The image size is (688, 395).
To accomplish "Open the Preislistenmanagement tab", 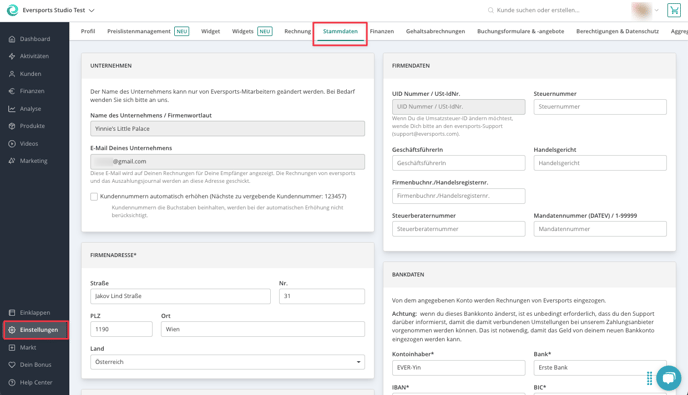I will click(148, 31).
